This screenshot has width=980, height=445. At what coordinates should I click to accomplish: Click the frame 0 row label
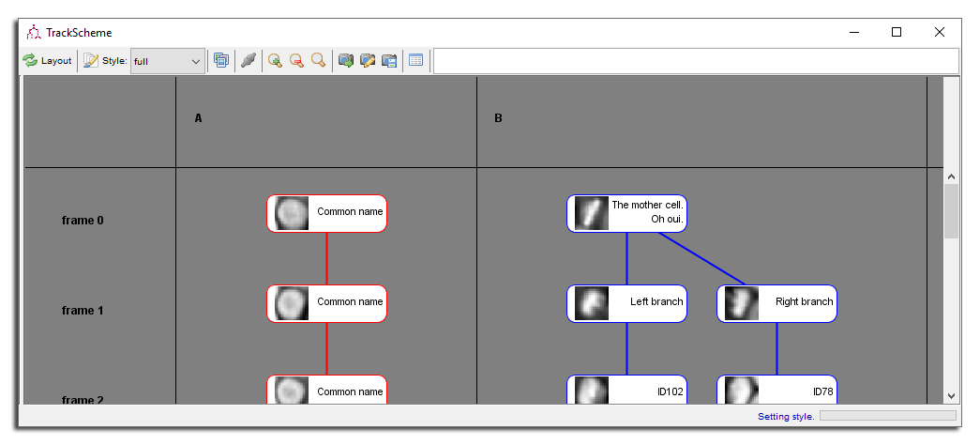pos(83,221)
